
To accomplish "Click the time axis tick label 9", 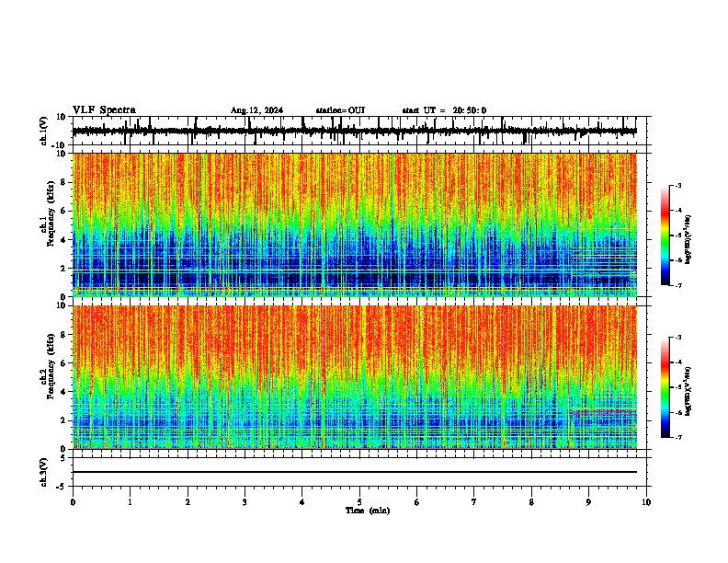I will click(588, 502).
